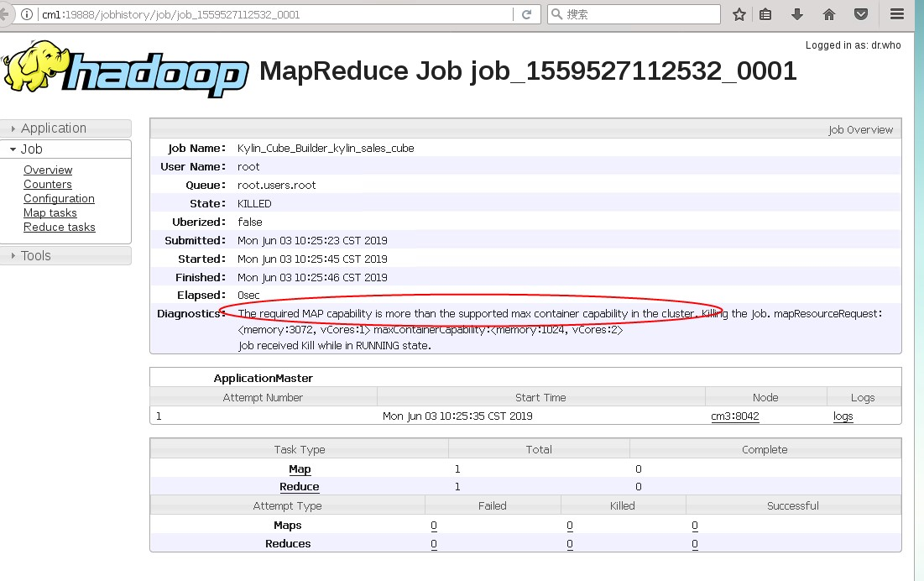Click the Total column header
This screenshot has width=924, height=581.
tap(539, 449)
